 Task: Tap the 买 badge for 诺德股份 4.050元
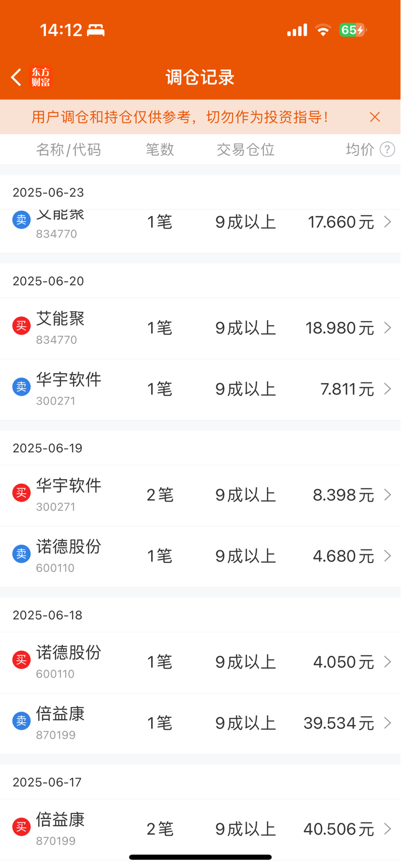(x=21, y=659)
